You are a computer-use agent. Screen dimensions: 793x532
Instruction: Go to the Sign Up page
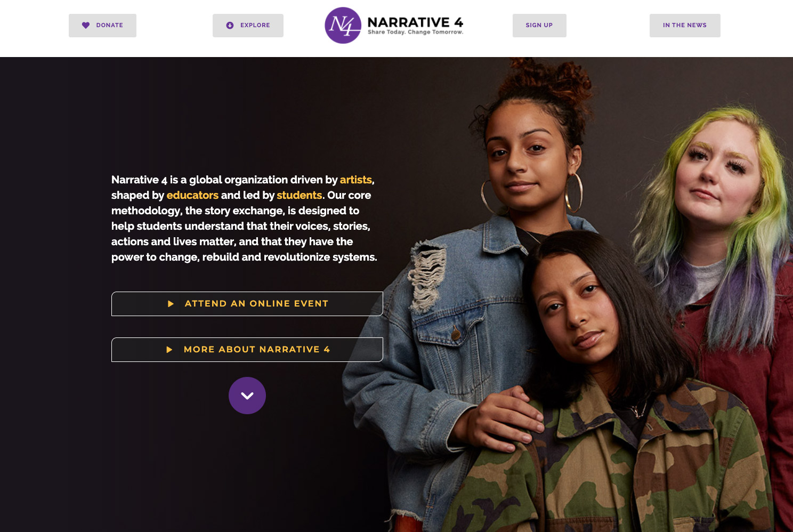pyautogui.click(x=539, y=26)
